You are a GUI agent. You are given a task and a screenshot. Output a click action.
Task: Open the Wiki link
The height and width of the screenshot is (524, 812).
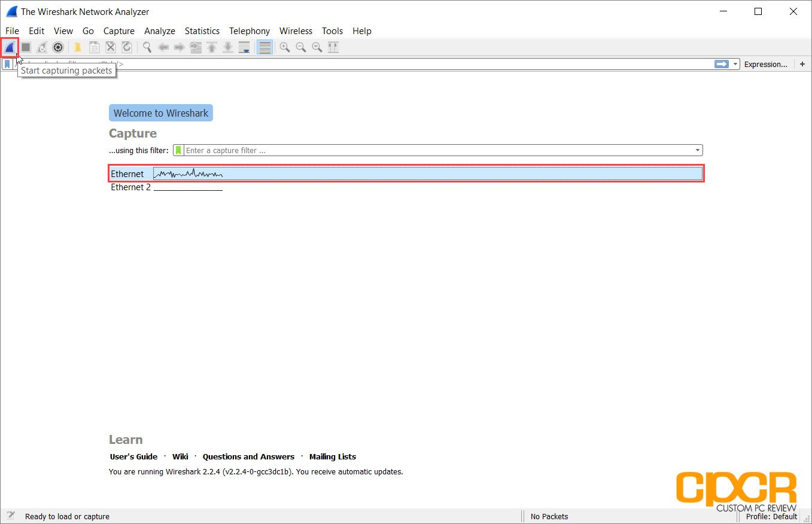(180, 456)
